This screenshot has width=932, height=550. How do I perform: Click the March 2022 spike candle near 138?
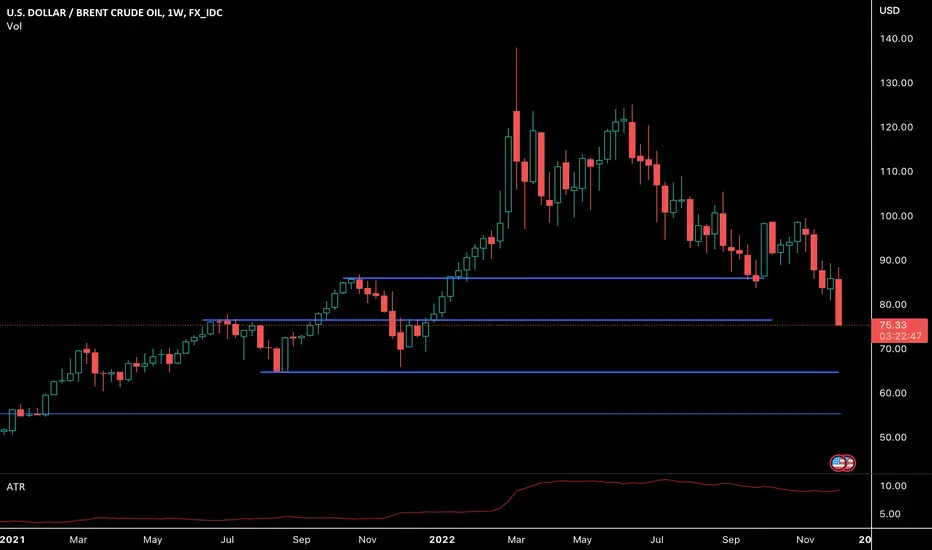(517, 136)
